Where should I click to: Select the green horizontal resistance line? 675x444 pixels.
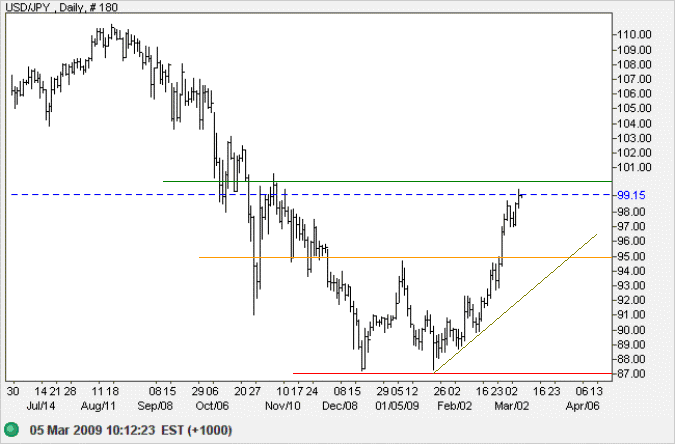(x=387, y=181)
